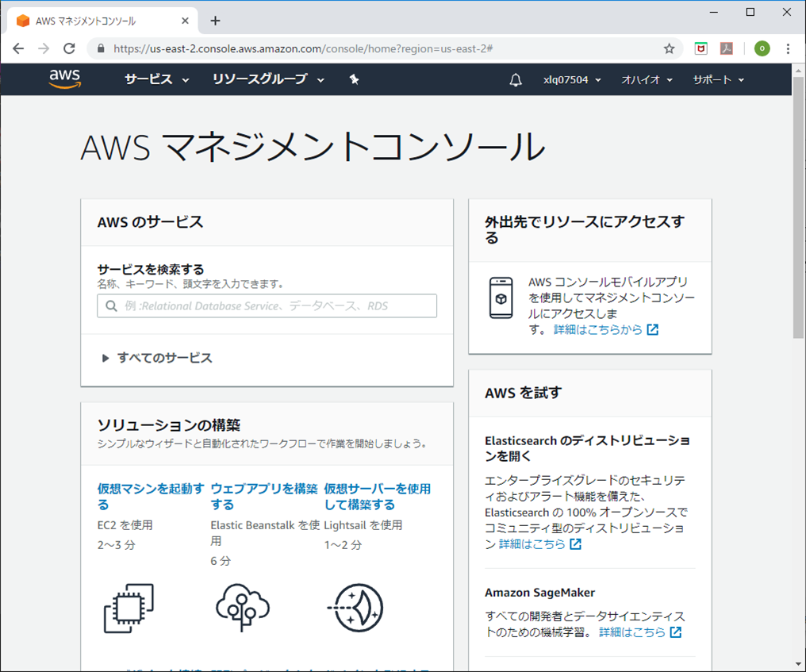Select the AWS マネジメントコンソール browser tab
806x672 pixels.
pyautogui.click(x=103, y=21)
